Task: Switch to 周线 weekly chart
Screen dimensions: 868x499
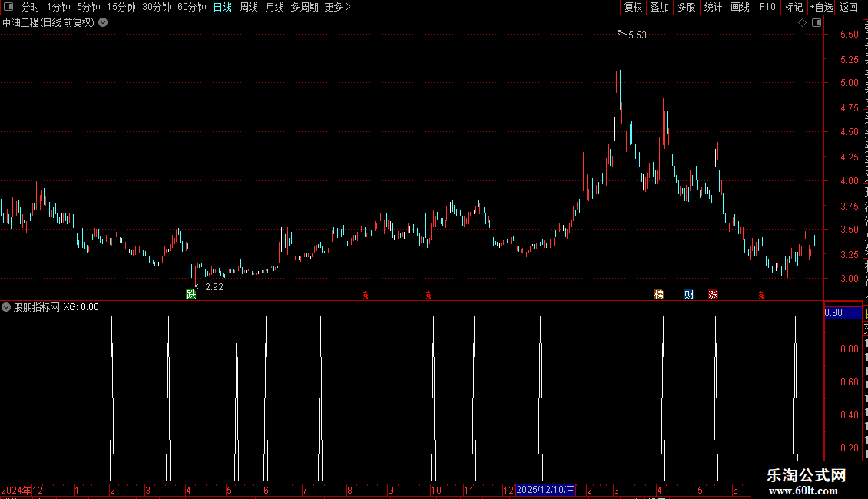Action: click(249, 7)
